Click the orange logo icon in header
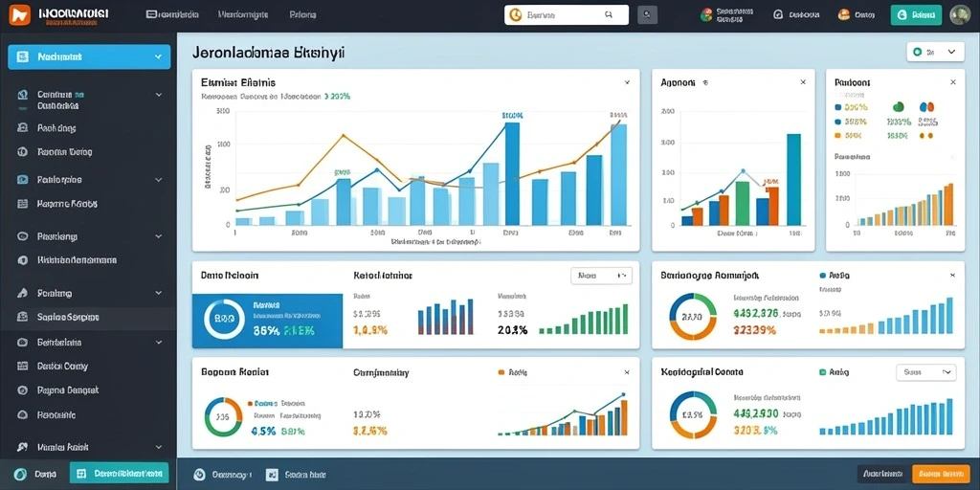The height and width of the screenshot is (490, 980). point(19,14)
